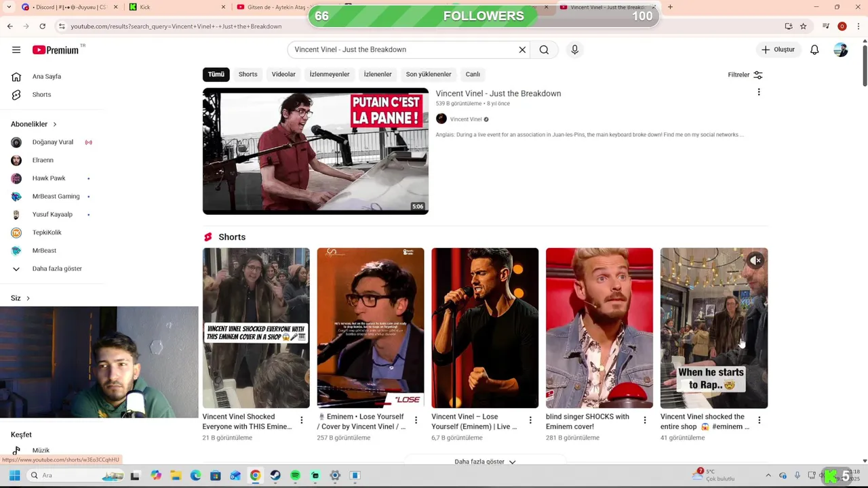
Task: Expand more Shorts with Daha fazla göster
Action: pyautogui.click(x=485, y=462)
